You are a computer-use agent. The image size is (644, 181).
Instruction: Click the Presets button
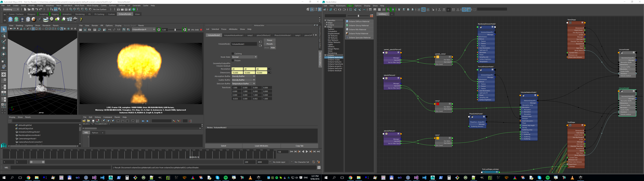point(270,44)
